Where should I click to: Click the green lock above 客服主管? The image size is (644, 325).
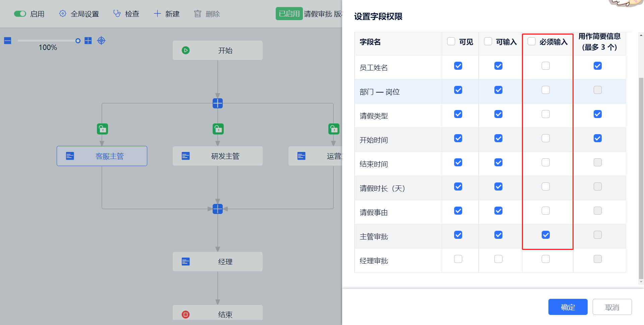[102, 129]
